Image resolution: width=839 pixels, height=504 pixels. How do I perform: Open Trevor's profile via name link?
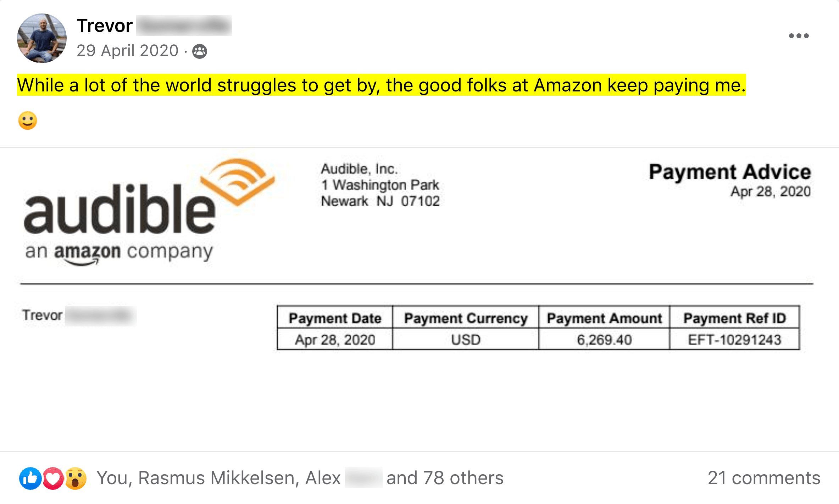105,26
